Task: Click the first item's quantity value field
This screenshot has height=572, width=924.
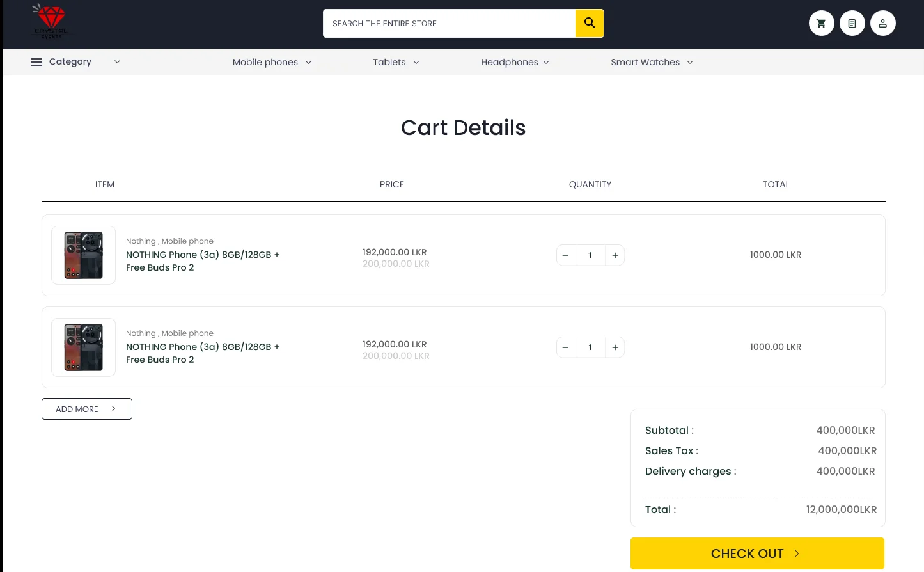Action: click(590, 255)
